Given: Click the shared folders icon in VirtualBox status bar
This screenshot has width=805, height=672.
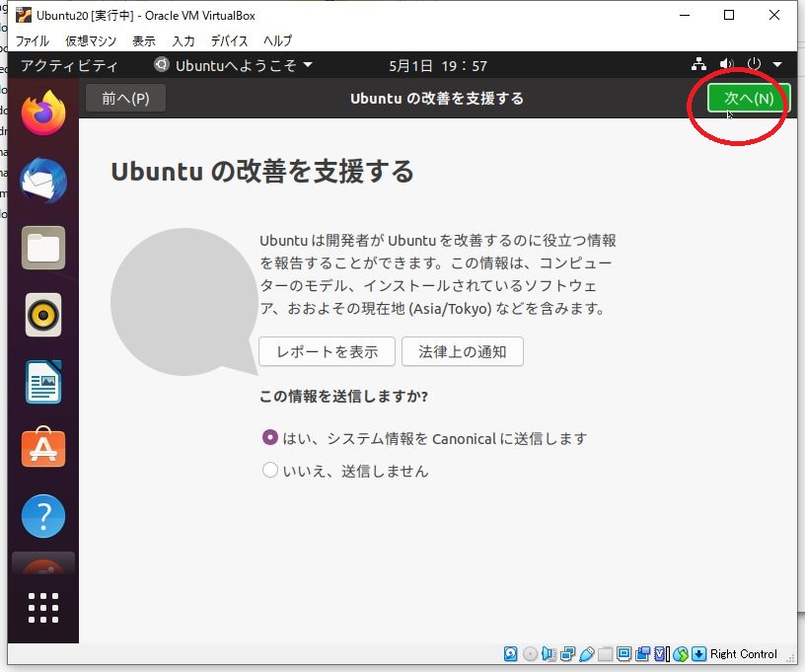Looking at the screenshot, I should click(x=605, y=653).
